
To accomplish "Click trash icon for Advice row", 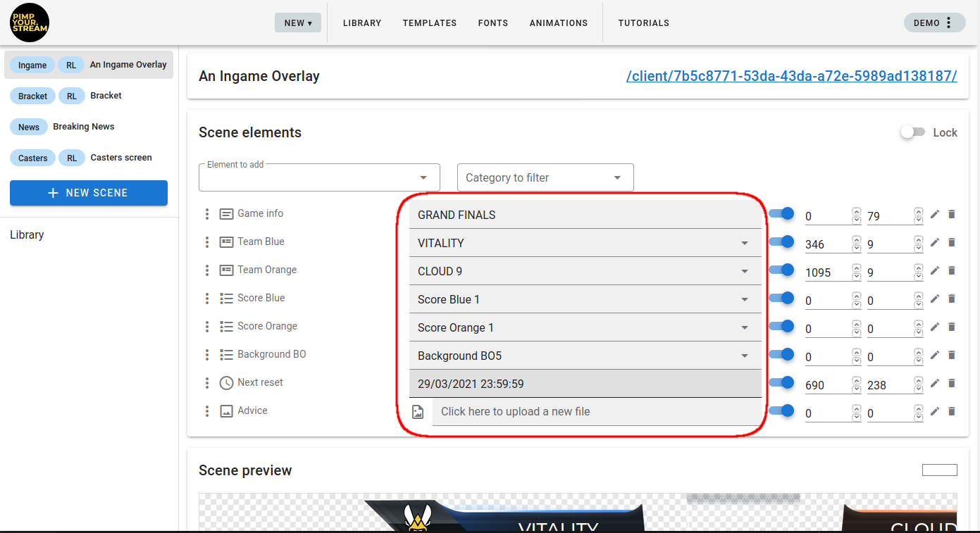I will [951, 411].
